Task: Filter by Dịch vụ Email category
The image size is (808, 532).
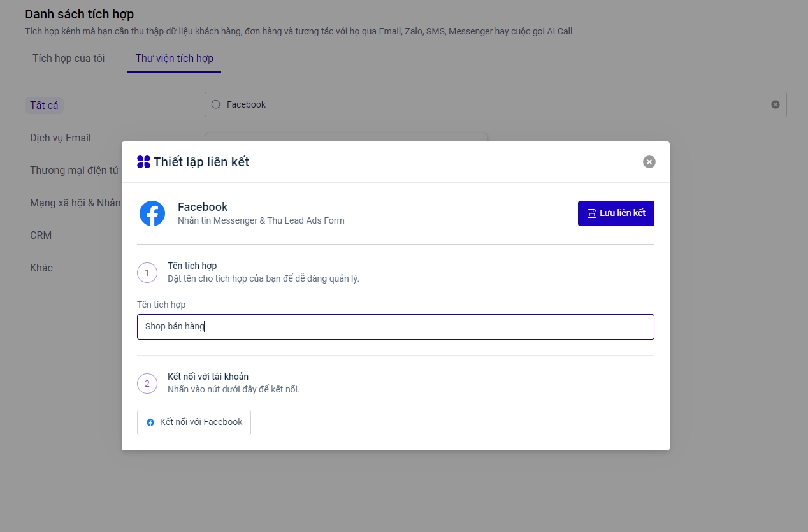Action: pos(61,138)
